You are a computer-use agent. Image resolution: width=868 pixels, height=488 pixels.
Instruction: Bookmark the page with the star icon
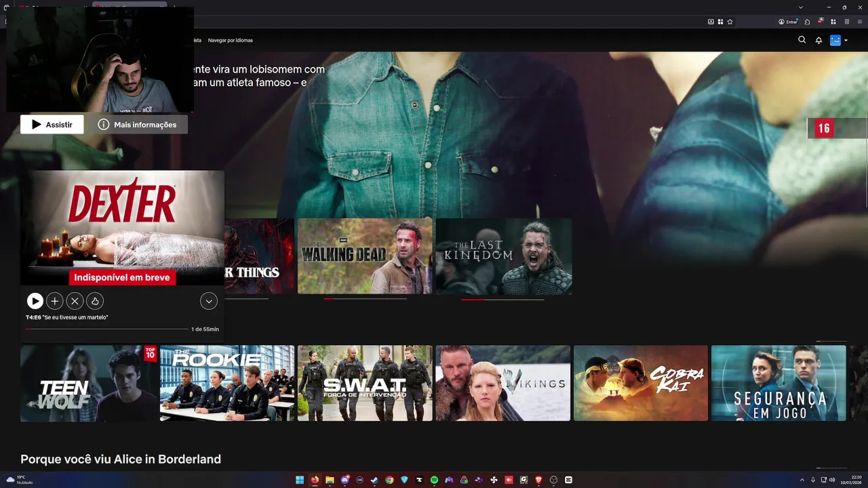(x=730, y=22)
